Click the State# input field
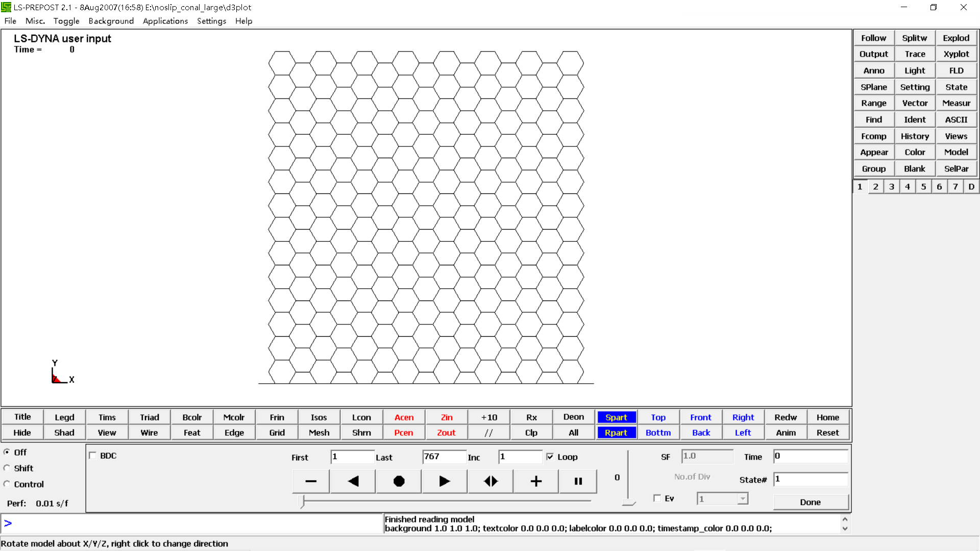Viewport: 980px width, 551px height. (811, 479)
